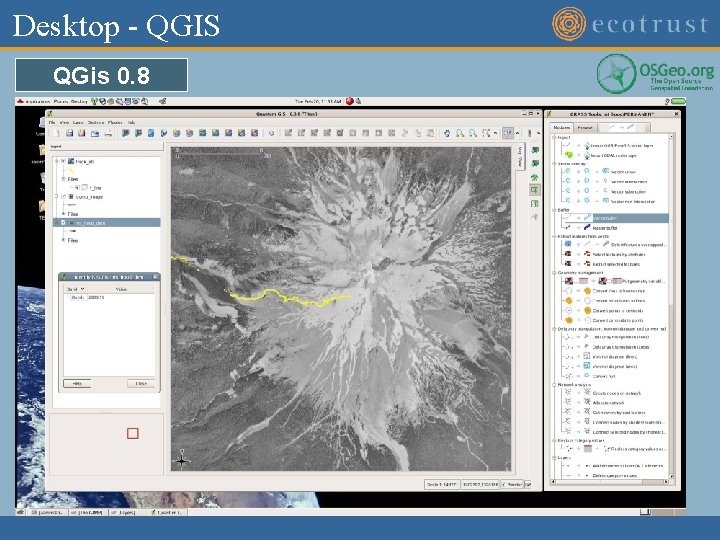Select the Convex hull module
Image resolution: width=720 pixels, height=540 pixels.
(x=604, y=376)
